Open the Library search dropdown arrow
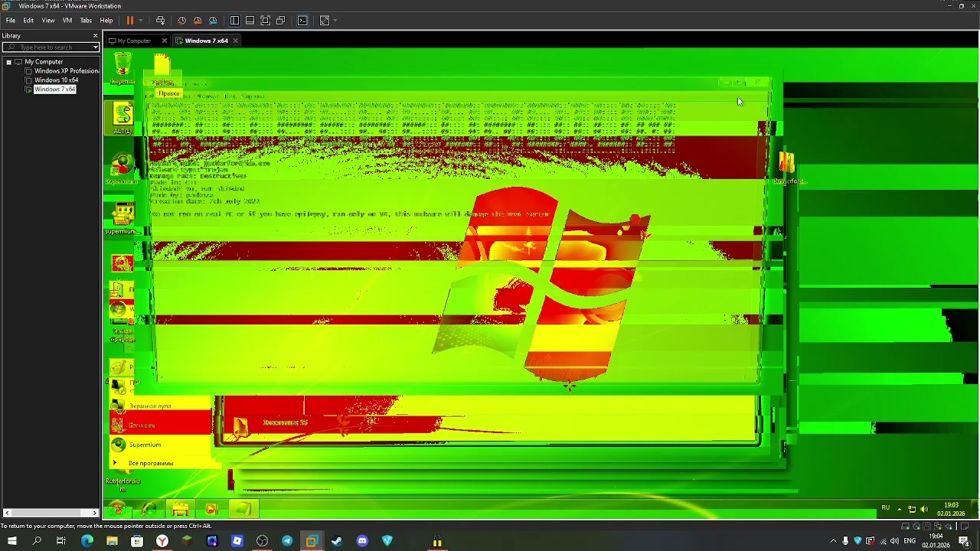980x551 pixels. (x=96, y=47)
